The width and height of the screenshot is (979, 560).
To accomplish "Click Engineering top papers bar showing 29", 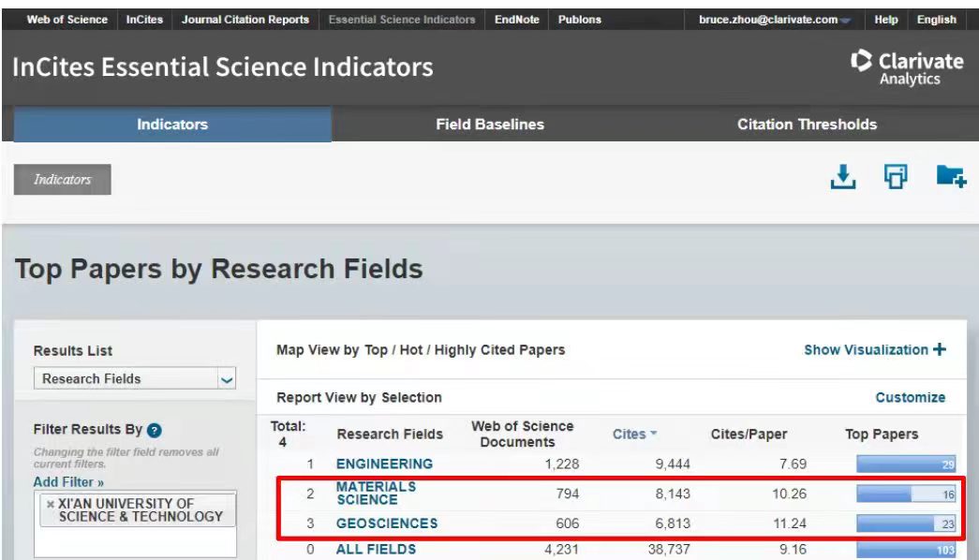I will click(x=906, y=464).
